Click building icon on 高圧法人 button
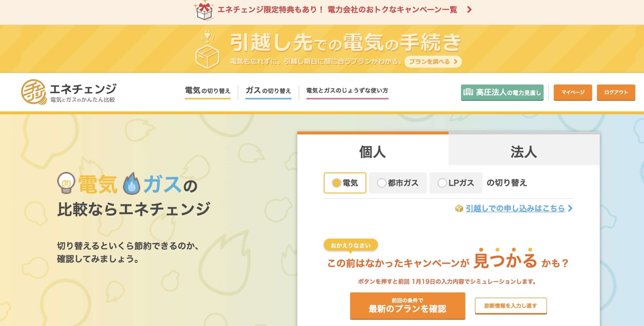 (468, 92)
